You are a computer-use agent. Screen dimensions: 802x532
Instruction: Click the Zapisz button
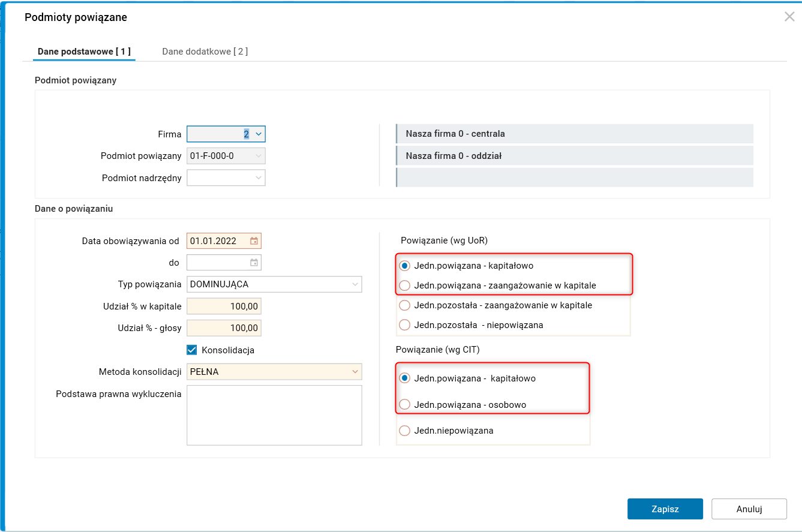pyautogui.click(x=665, y=509)
